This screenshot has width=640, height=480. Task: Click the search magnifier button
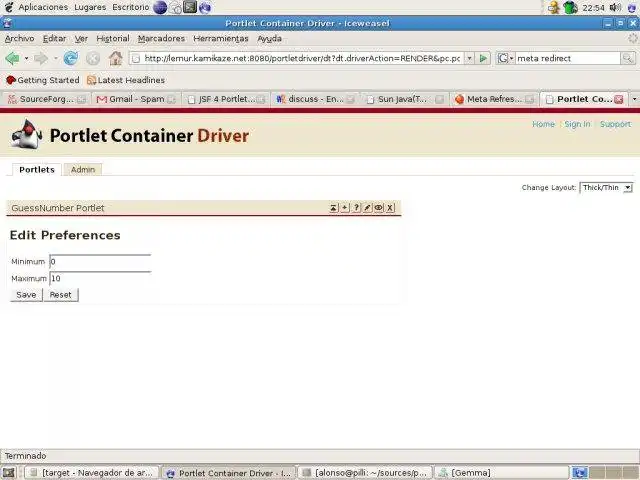pos(628,58)
